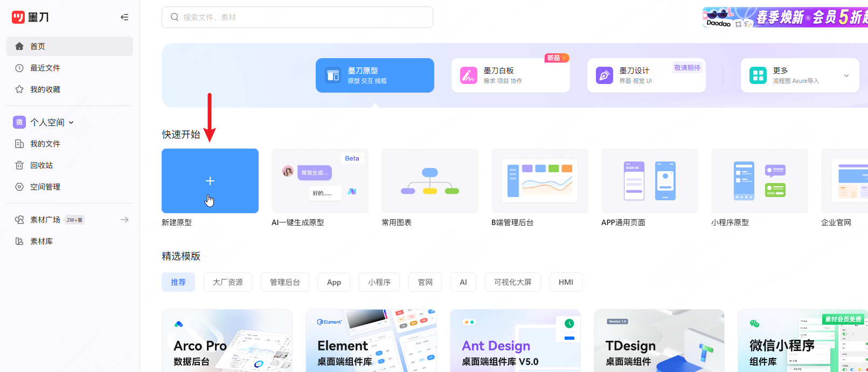This screenshot has width=868, height=372.
Task: Open 首页 in the sidebar
Action: (x=70, y=46)
